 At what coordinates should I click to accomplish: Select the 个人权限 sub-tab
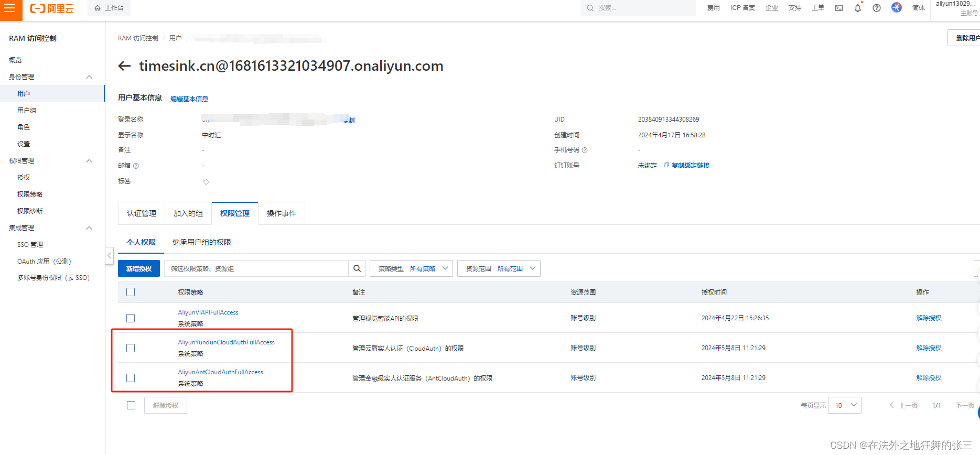(x=141, y=242)
